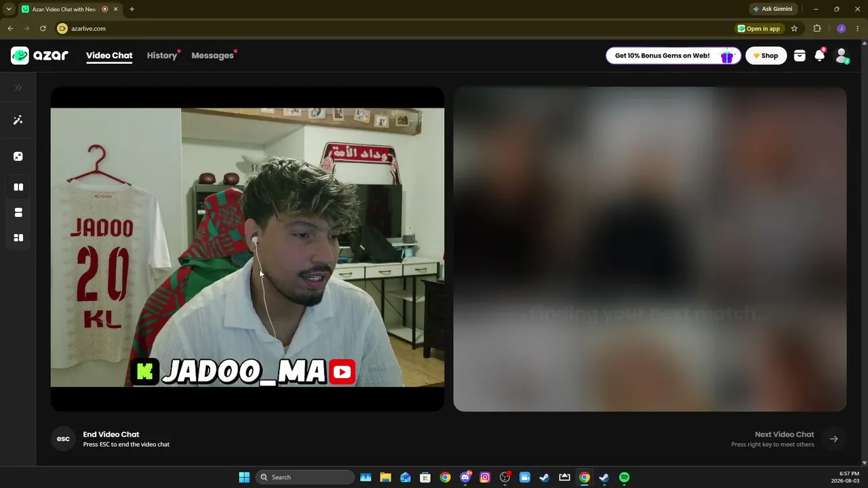Click the blurred next match video panel

coord(650,249)
